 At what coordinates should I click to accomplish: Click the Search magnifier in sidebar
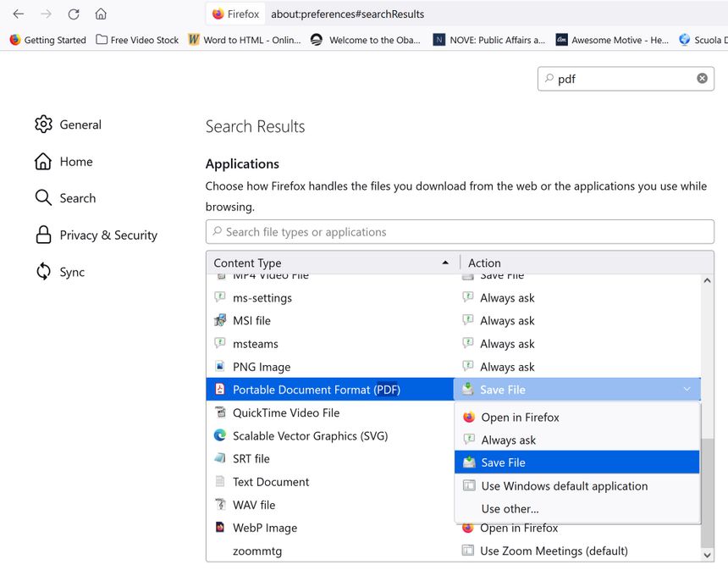(43, 198)
